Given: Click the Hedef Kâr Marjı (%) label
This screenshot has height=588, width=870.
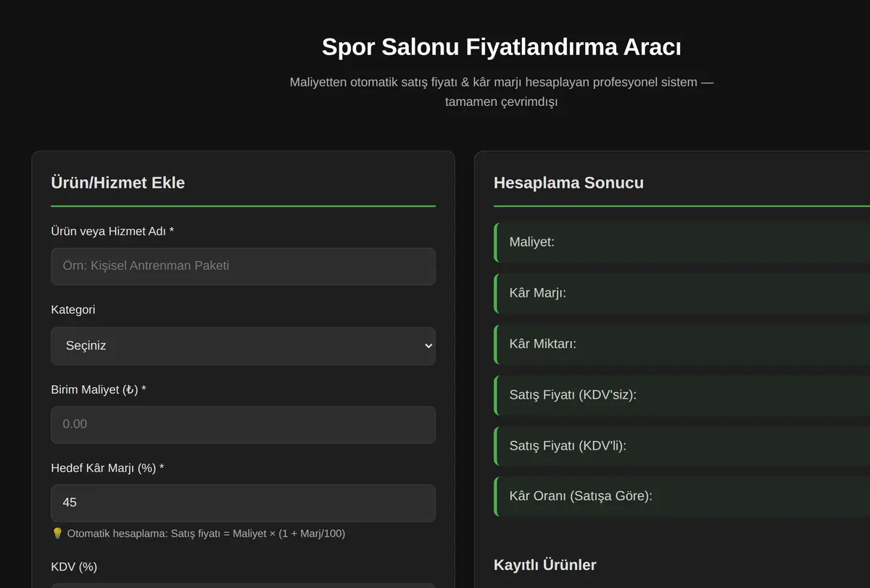Looking at the screenshot, I should point(107,468).
